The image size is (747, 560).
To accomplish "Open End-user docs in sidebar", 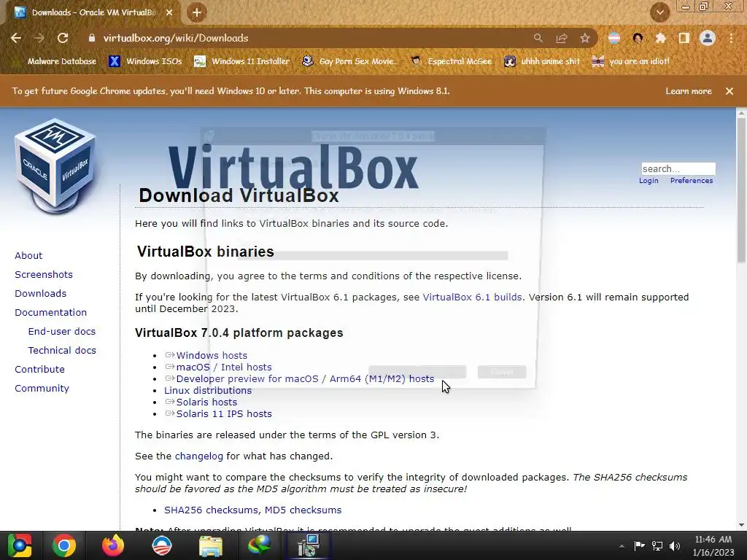I will (62, 332).
